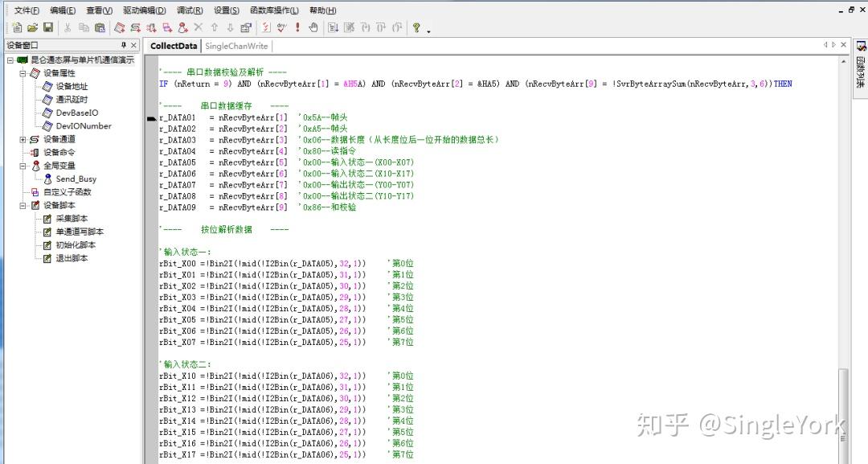Viewport: 868px width, 464px height.
Task: Open the 查看(V) menu
Action: (x=99, y=10)
